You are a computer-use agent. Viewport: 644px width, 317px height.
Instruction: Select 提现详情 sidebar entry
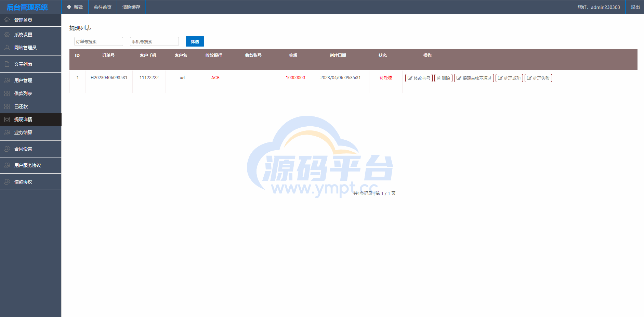tap(31, 119)
